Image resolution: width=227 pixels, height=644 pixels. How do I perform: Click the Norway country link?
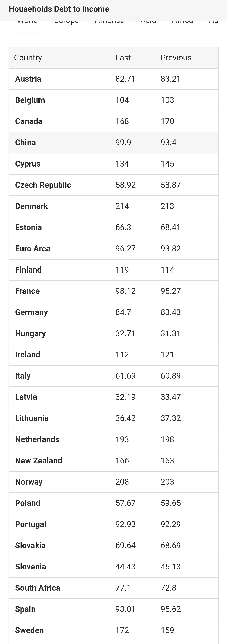[29, 482]
